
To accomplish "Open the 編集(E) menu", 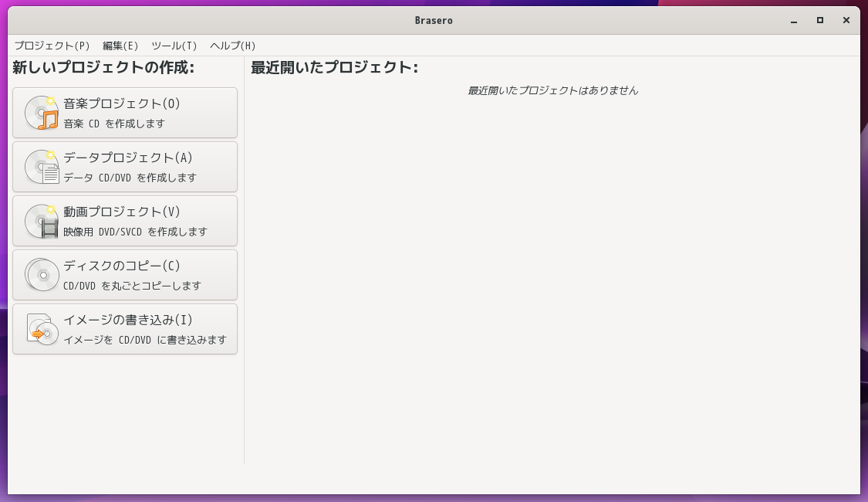I will [120, 46].
